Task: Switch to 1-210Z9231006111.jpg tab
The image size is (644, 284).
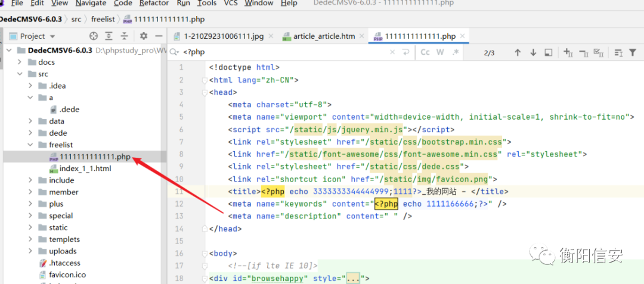Action: [224, 36]
